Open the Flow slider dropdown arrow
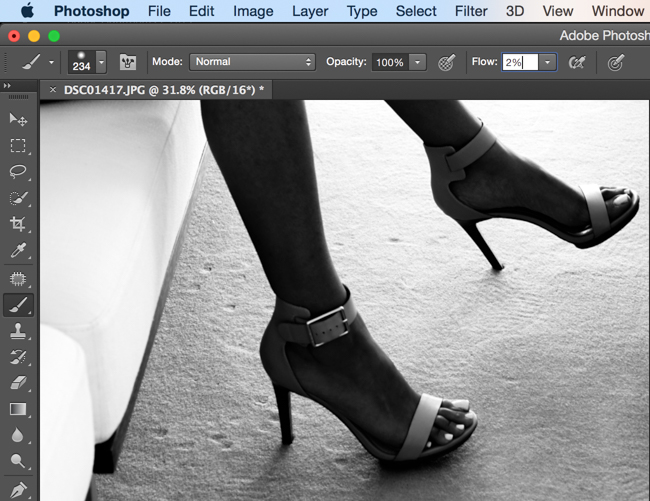Viewport: 650px width, 501px height. [x=547, y=63]
